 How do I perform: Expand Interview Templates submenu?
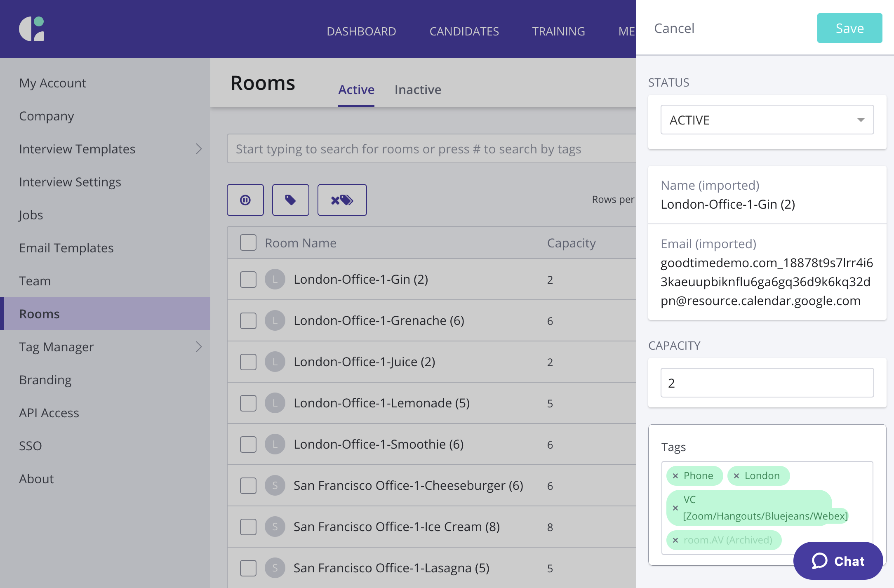click(199, 149)
